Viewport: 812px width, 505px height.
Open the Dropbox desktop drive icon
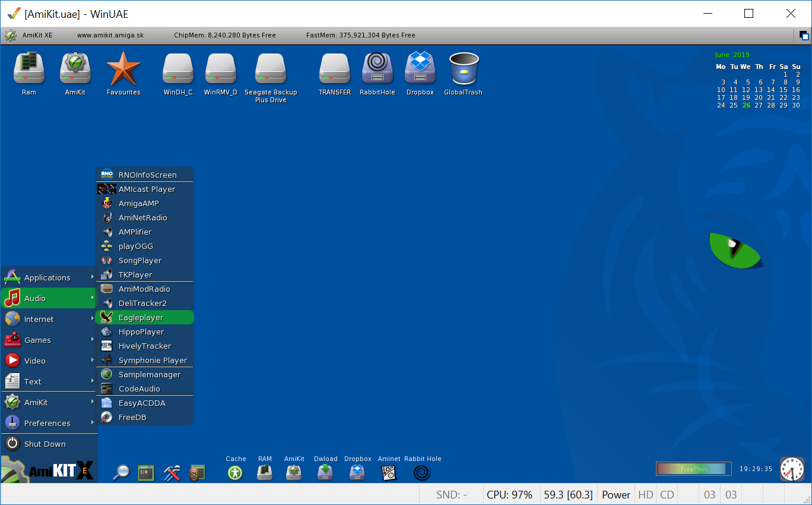[x=420, y=68]
